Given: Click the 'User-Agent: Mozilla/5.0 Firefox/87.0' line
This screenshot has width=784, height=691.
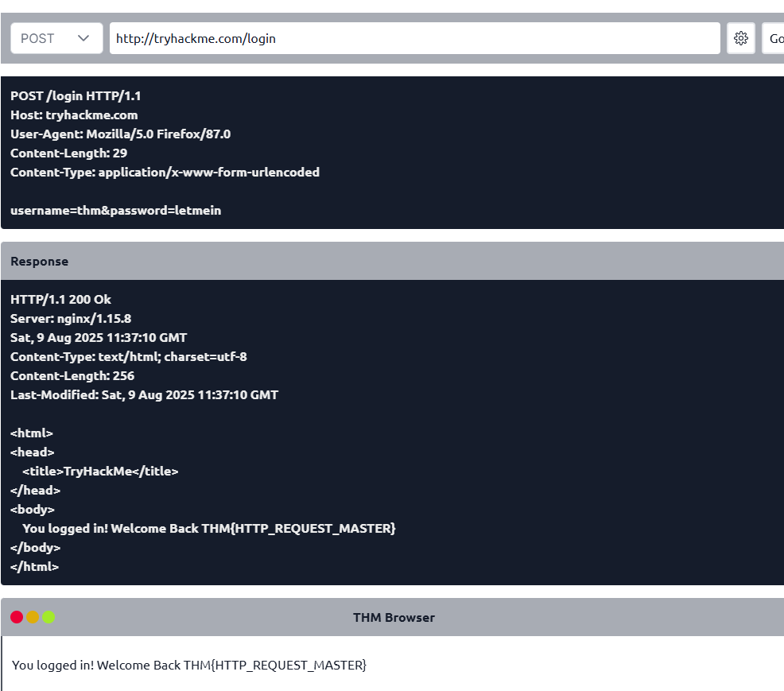Looking at the screenshot, I should 121,134.
